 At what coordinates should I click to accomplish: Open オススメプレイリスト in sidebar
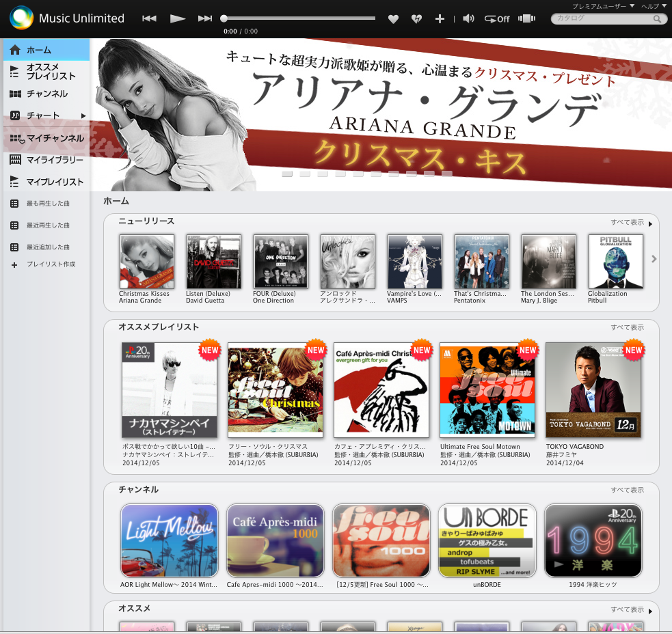click(46, 72)
